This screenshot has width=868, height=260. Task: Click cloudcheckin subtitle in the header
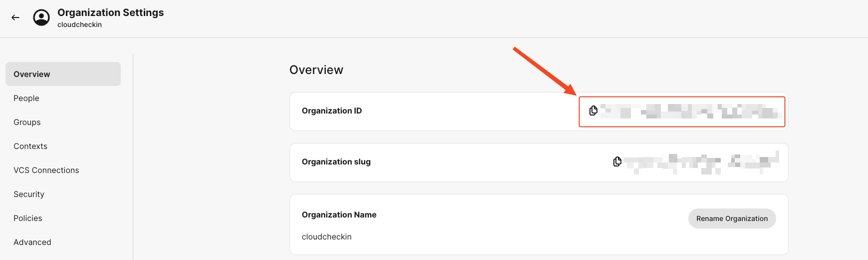click(79, 24)
